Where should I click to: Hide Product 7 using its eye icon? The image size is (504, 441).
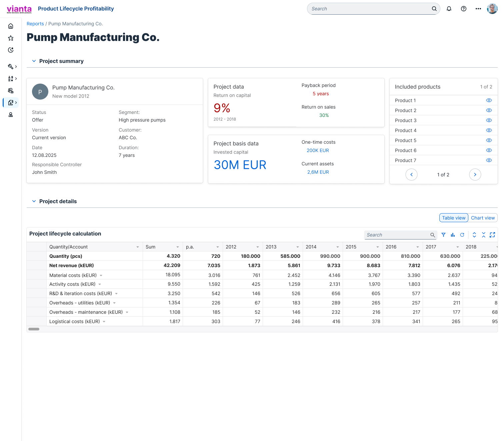[489, 160]
